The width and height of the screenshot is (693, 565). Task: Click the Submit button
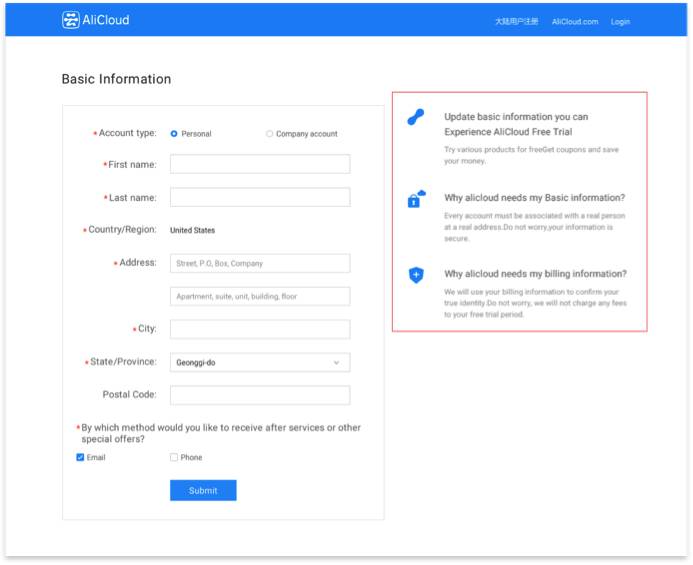(203, 490)
